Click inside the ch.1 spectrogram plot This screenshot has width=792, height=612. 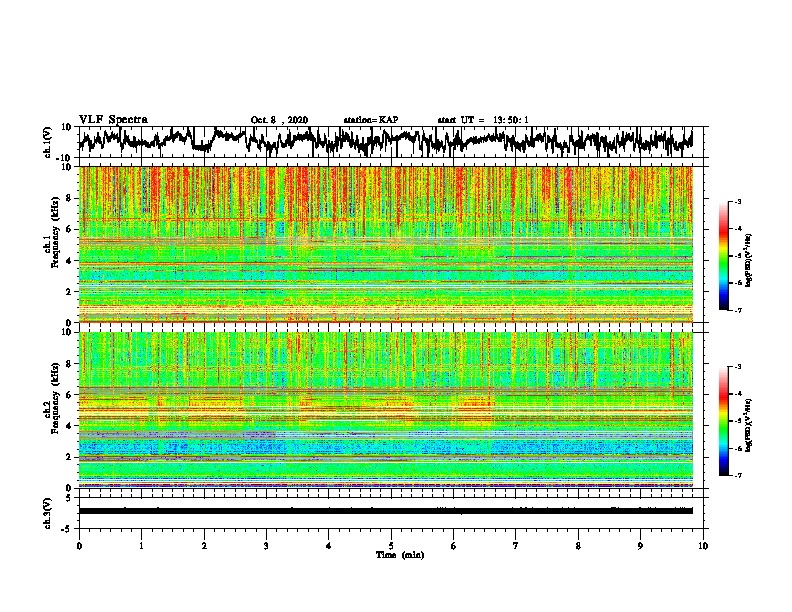(386, 244)
